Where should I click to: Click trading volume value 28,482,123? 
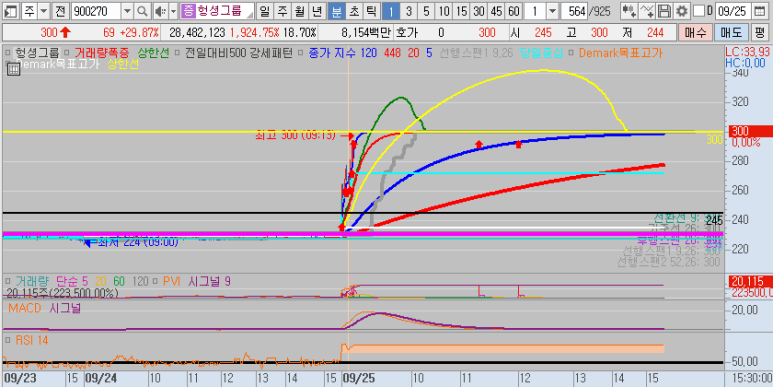click(197, 33)
